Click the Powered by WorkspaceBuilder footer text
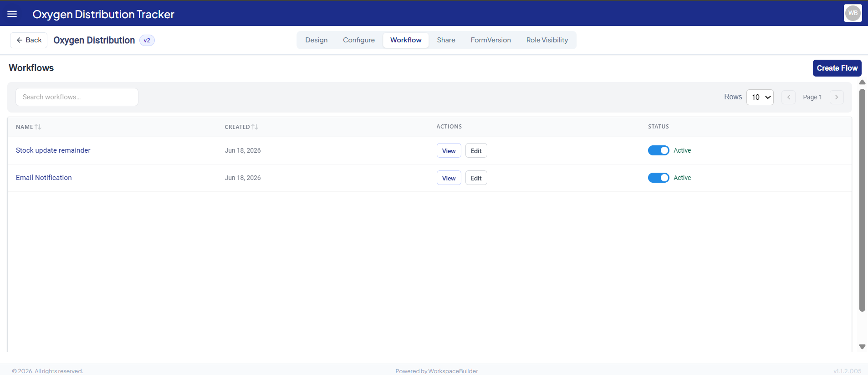 [x=436, y=371]
